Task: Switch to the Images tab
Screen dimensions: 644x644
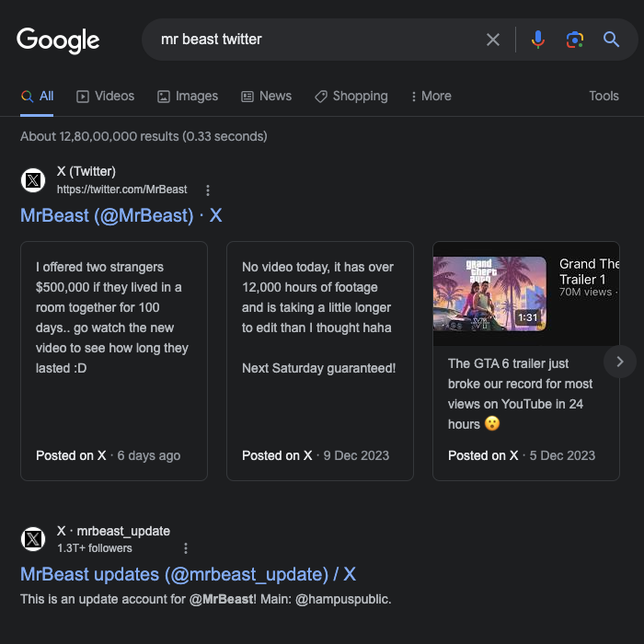Action: pos(188,96)
